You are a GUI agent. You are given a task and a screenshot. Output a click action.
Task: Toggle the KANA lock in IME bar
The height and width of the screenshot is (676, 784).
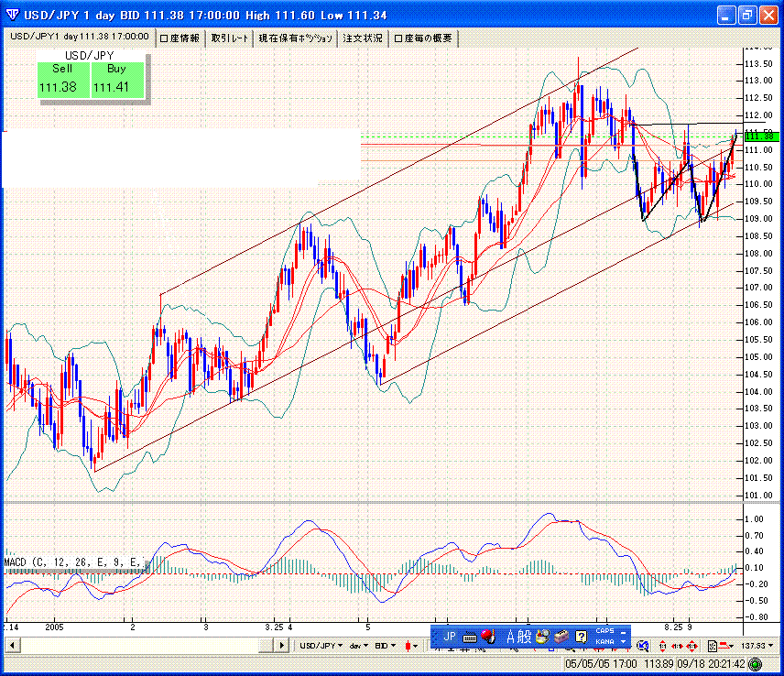(x=604, y=641)
